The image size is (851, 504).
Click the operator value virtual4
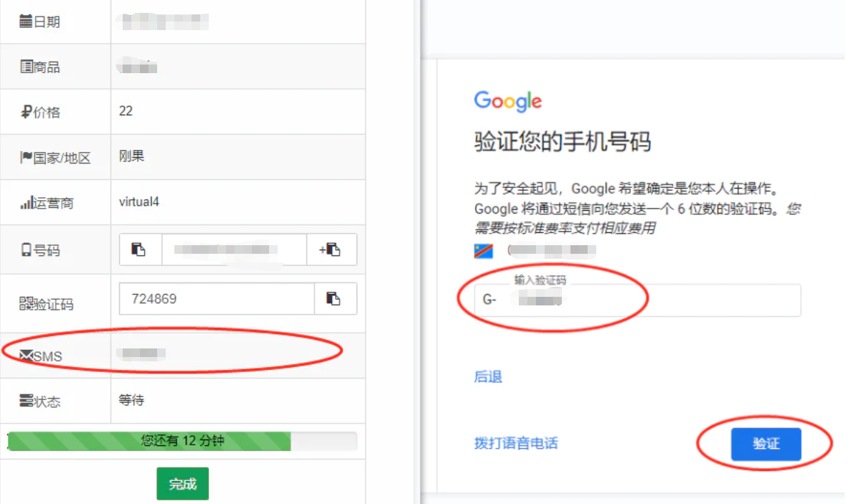[139, 202]
